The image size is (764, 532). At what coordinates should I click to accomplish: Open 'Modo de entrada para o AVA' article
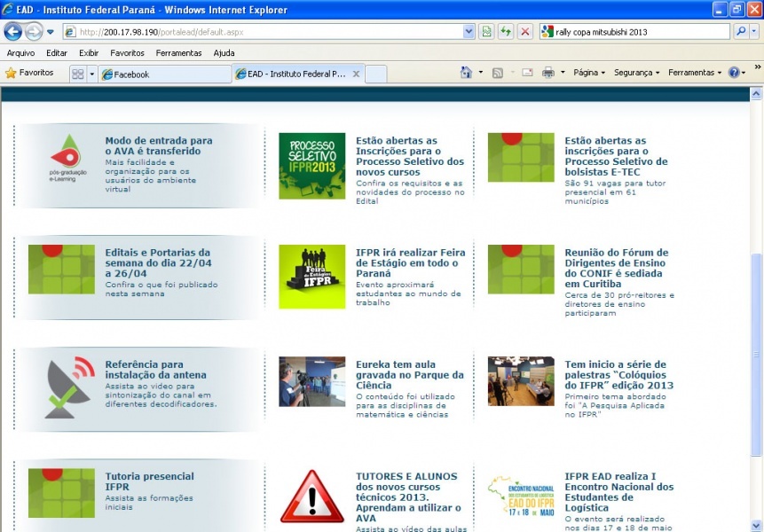(x=159, y=145)
